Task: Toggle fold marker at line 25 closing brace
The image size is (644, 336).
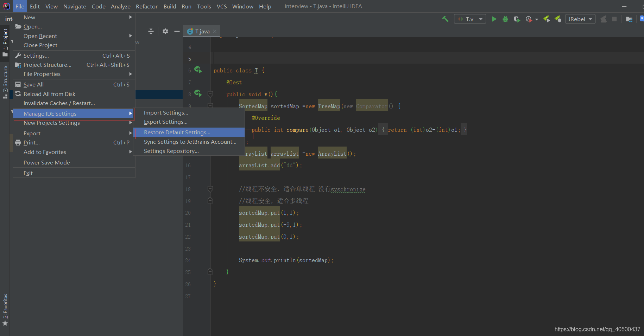Action: [210, 271]
